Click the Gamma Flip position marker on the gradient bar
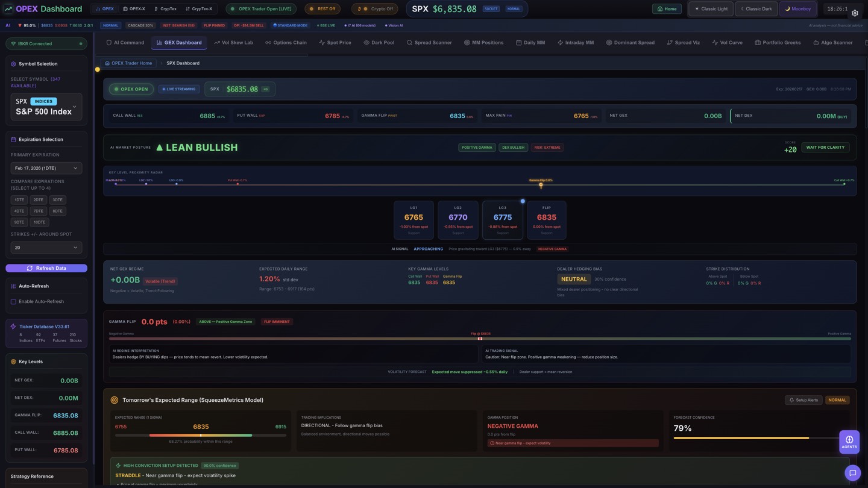868x488 pixels. 480,338
